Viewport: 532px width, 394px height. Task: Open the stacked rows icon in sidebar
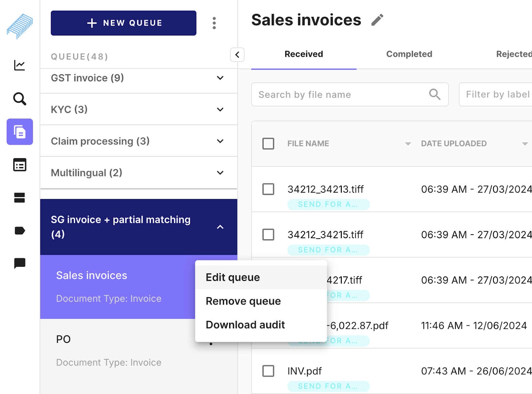point(20,198)
